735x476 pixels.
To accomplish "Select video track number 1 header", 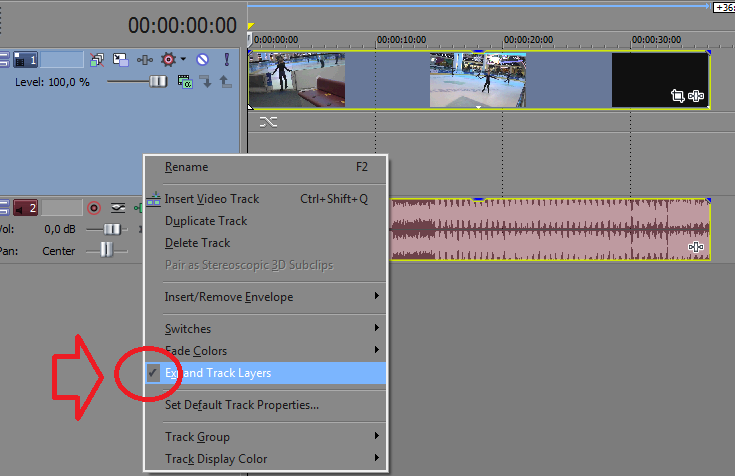I will click(x=25, y=60).
